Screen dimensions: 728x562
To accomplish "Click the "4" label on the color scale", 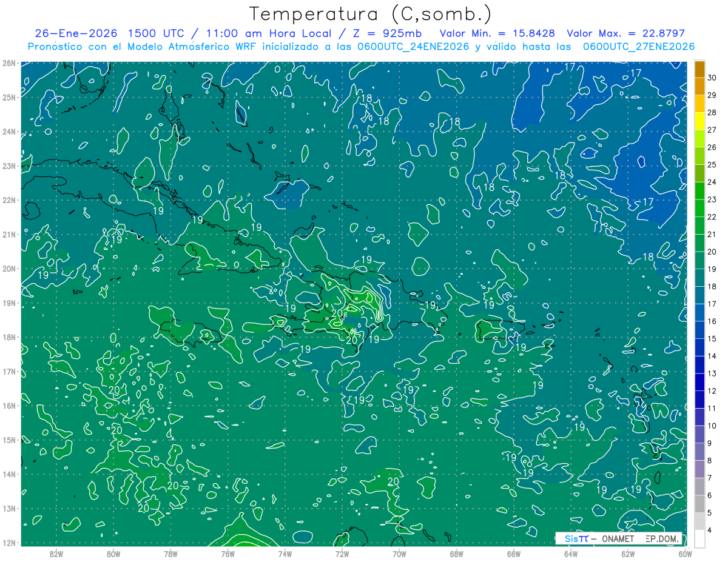I will 709,530.
